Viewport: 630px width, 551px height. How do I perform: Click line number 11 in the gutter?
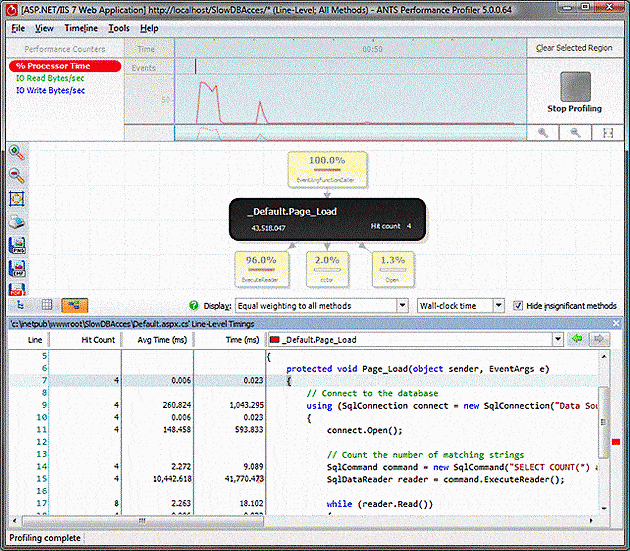pyautogui.click(x=42, y=430)
